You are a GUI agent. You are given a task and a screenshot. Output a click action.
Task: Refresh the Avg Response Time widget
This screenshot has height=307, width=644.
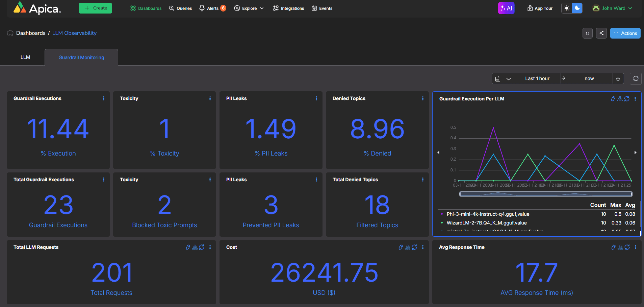(x=627, y=247)
